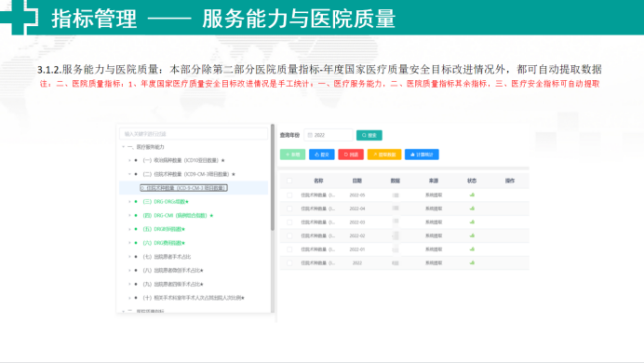Image resolution: width=644 pixels, height=363 pixels.
Task: Tick the select-all checkbox in the table header
Action: (x=289, y=181)
